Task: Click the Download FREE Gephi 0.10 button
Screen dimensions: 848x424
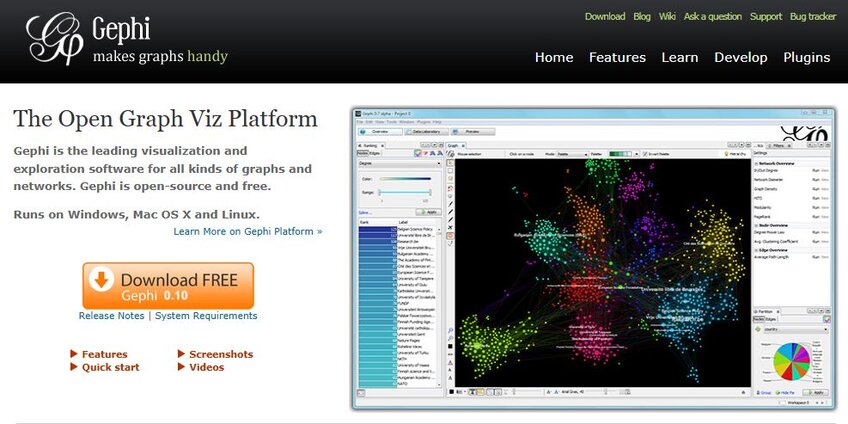Action: pyautogui.click(x=168, y=286)
